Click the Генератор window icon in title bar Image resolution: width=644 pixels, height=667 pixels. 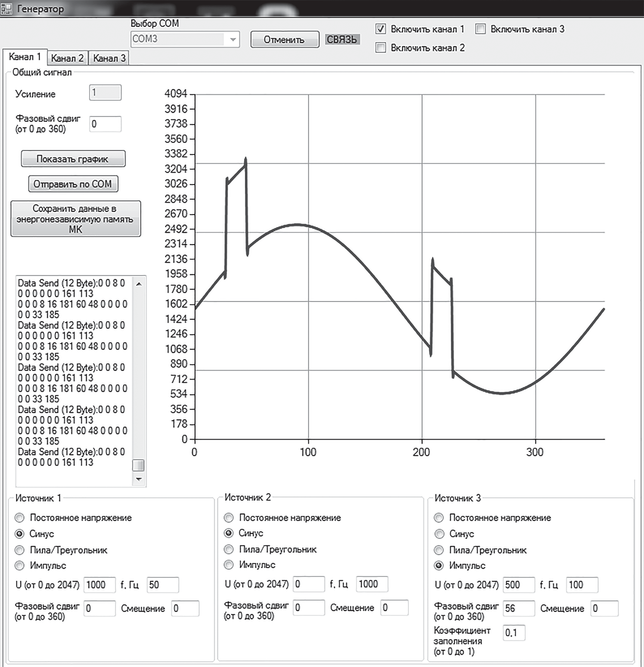pyautogui.click(x=7, y=9)
